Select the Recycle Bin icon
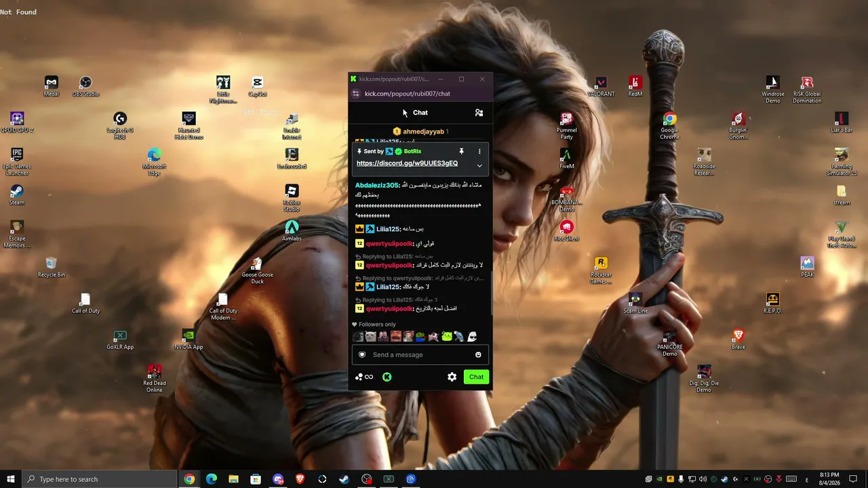The image size is (868, 488). click(x=52, y=267)
